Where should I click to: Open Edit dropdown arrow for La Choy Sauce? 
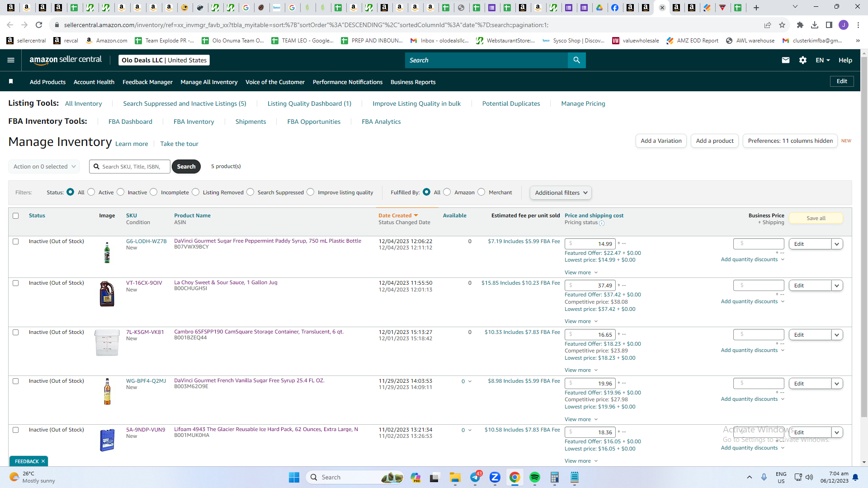[837, 286]
